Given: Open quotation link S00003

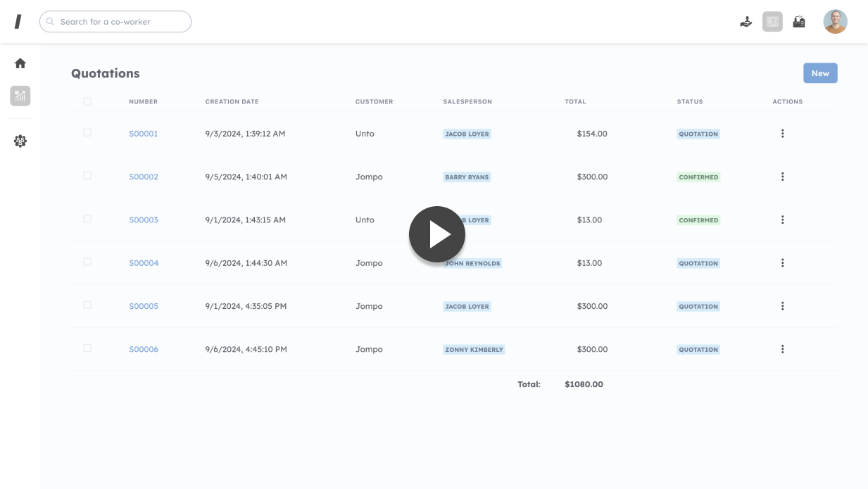Looking at the screenshot, I should pos(144,220).
